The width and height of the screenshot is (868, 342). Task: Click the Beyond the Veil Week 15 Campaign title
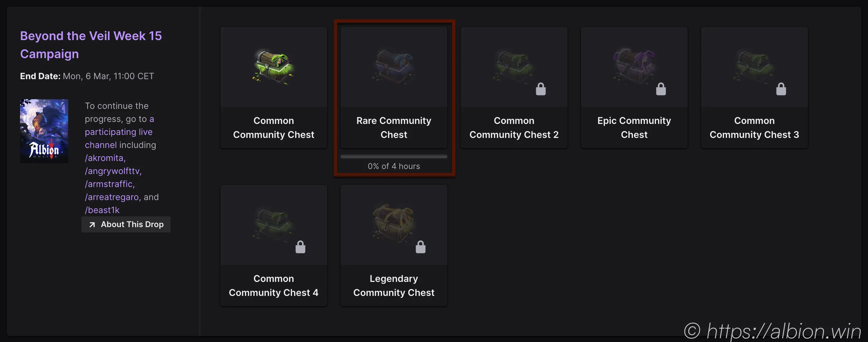coord(91,45)
